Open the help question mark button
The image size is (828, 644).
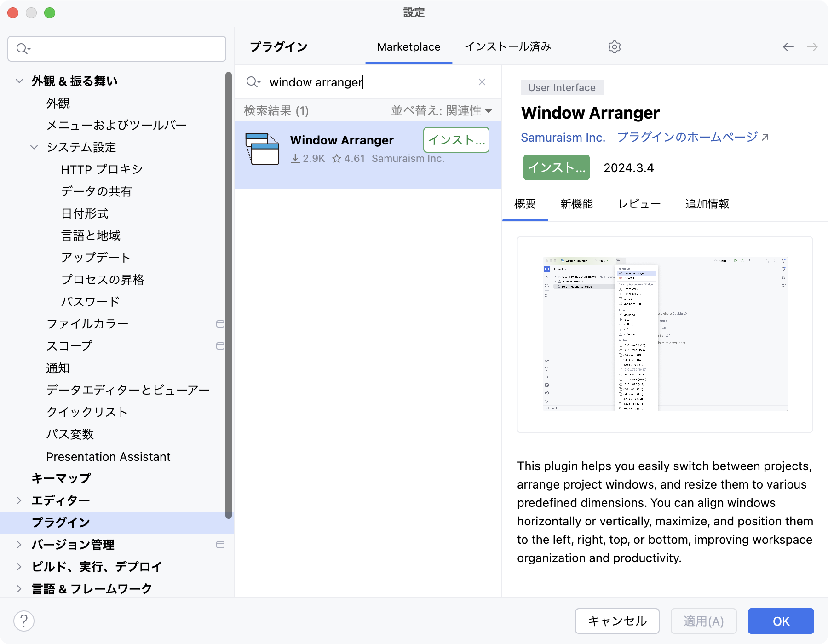click(x=24, y=621)
